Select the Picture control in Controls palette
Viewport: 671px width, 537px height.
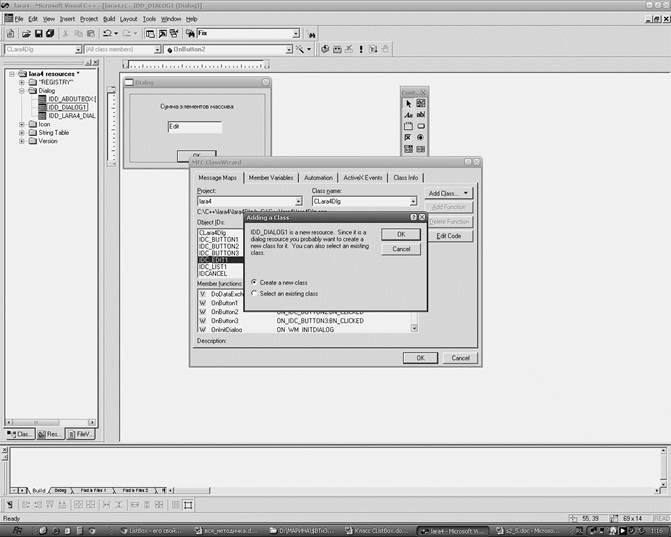[x=421, y=103]
